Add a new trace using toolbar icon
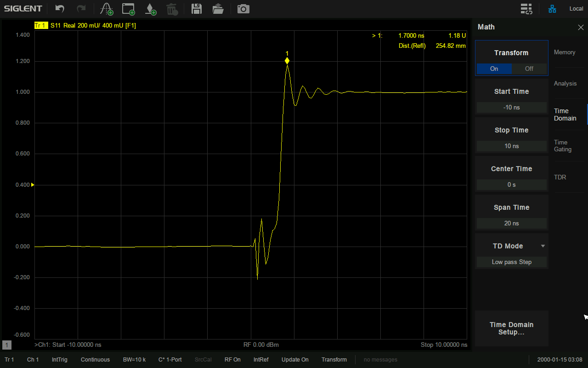This screenshot has height=368, width=588. pos(107,9)
